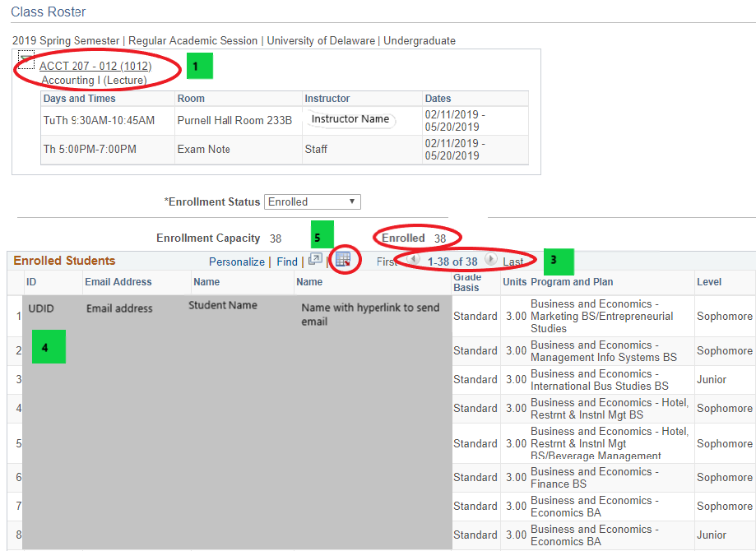This screenshot has width=756, height=551.
Task: Select the TuTh 9:30AM-10:45AM meeting time
Action: coord(99,121)
